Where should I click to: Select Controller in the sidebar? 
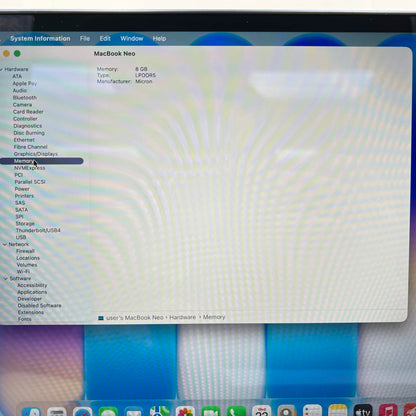(25, 118)
